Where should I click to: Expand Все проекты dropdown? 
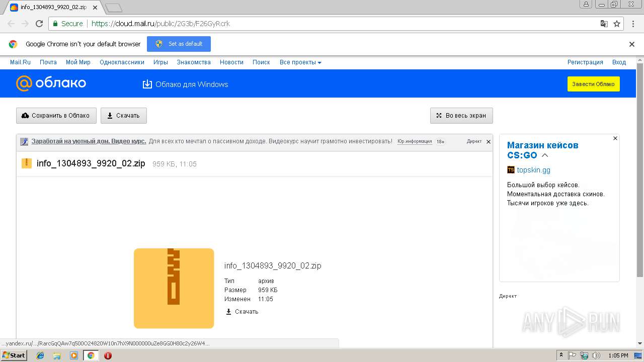click(x=300, y=62)
